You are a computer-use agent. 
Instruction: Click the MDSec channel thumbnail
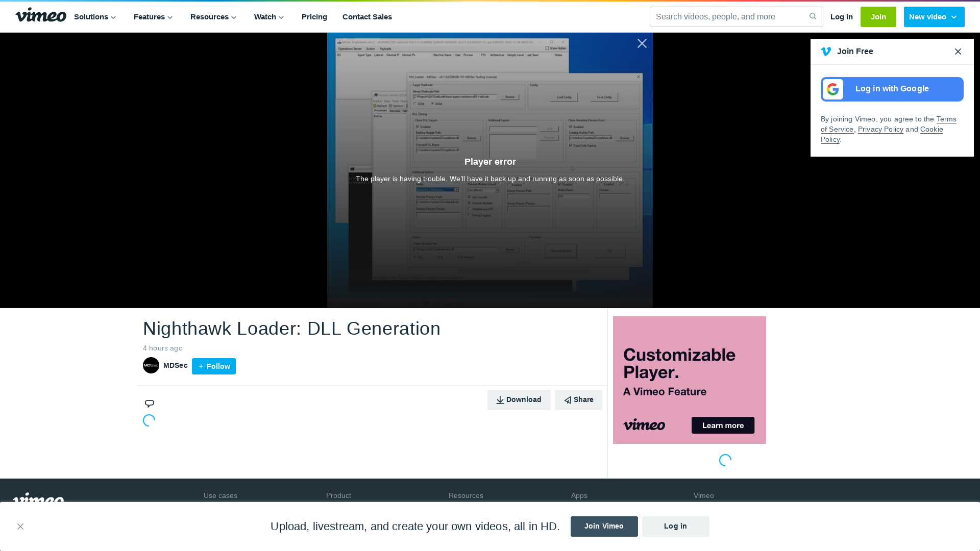[151, 365]
